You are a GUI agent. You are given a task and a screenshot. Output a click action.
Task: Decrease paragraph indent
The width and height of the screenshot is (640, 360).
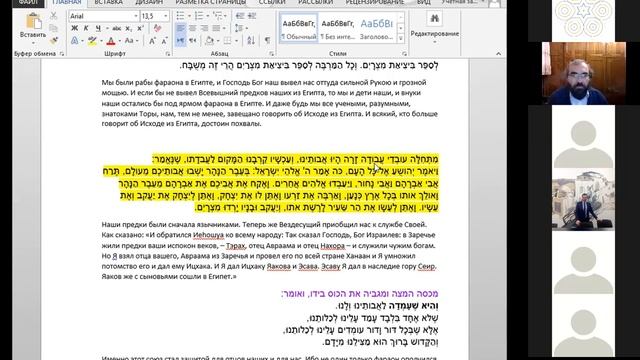coord(240,16)
